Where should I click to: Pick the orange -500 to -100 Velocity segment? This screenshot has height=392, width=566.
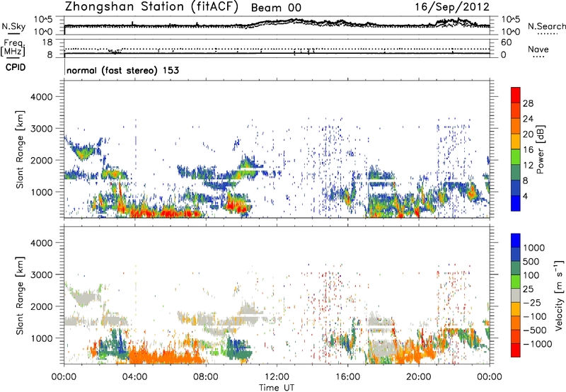tap(516, 323)
